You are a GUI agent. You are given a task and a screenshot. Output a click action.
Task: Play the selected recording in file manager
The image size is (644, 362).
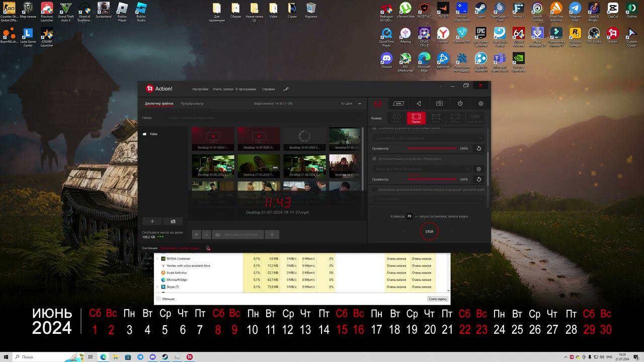[x=196, y=234]
